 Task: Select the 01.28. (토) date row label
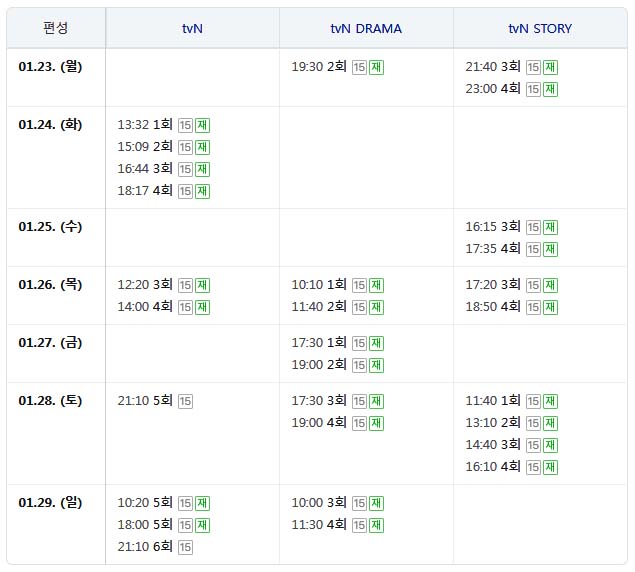pos(50,400)
